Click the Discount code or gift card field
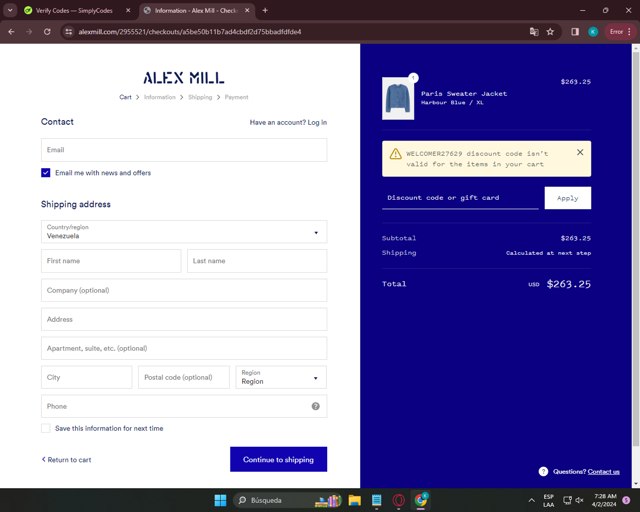The width and height of the screenshot is (640, 512). [460, 198]
